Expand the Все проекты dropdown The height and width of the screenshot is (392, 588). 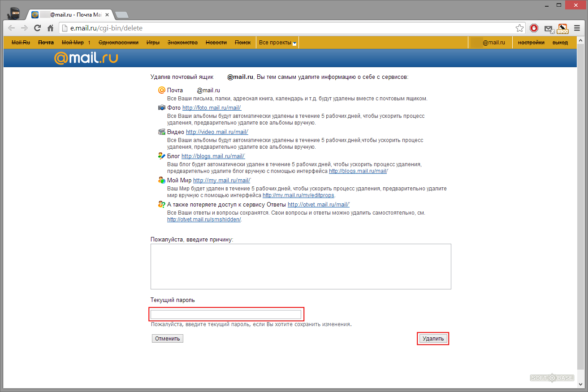pyautogui.click(x=277, y=43)
